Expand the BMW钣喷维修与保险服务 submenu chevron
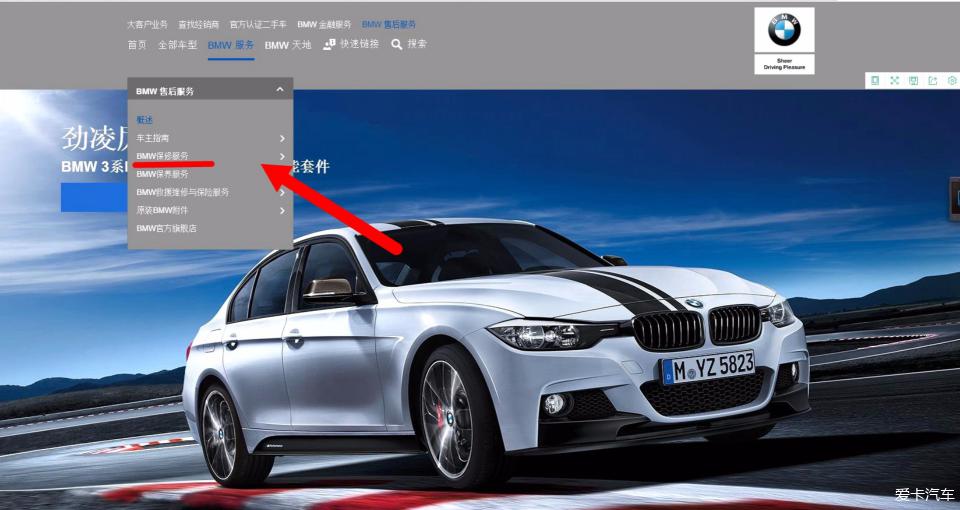Screen dimensions: 960x510 coord(282,192)
